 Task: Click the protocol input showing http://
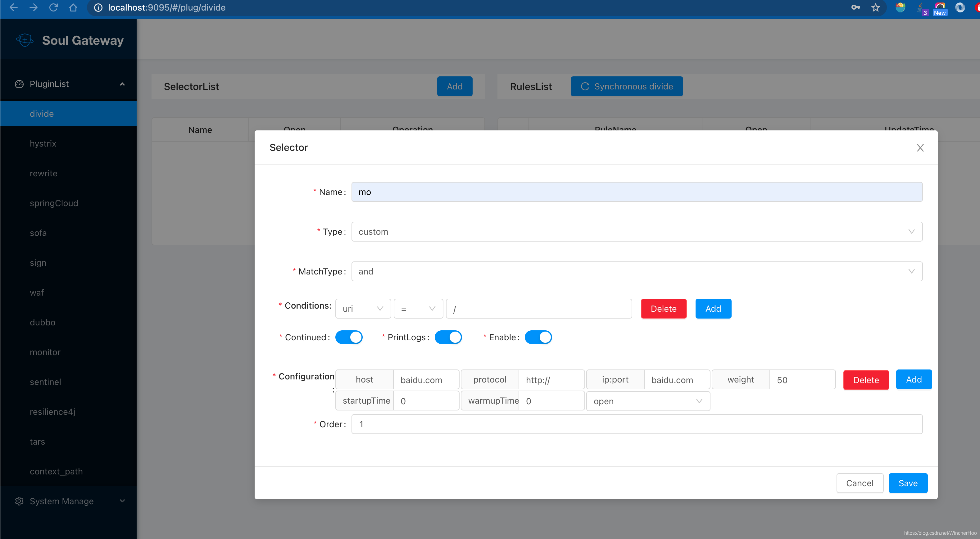(551, 380)
